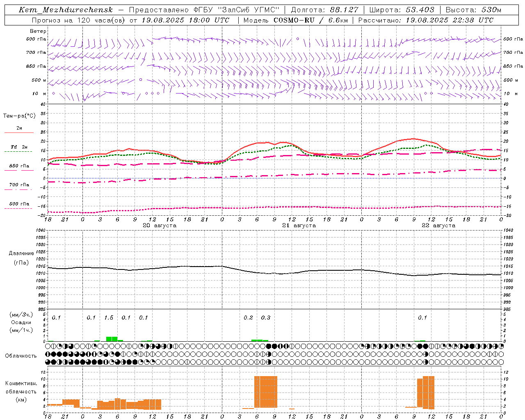Click the Долгота: 88.127 header field

[x=324, y=10]
